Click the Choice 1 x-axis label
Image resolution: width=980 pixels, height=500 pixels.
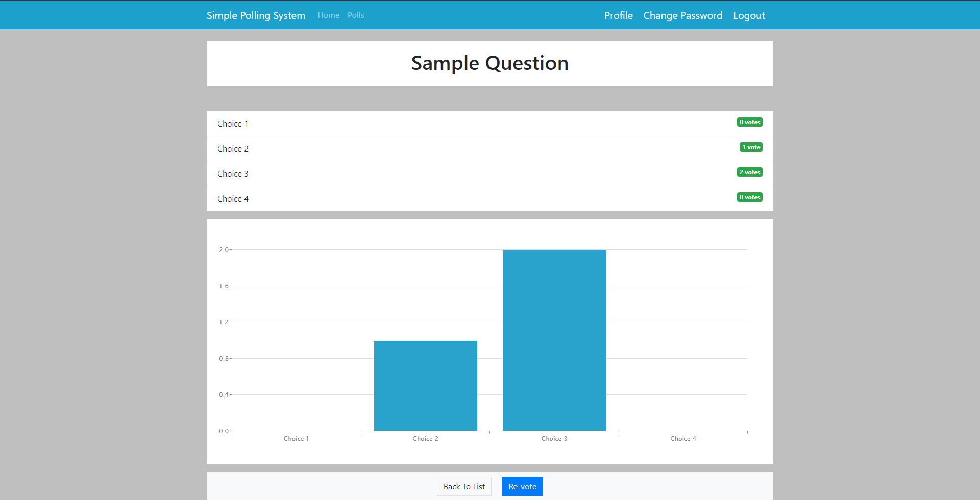(x=296, y=439)
